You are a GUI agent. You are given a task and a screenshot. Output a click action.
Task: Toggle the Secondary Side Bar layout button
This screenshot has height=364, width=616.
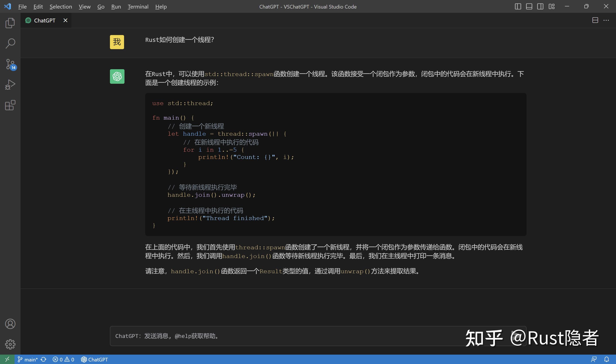point(540,7)
